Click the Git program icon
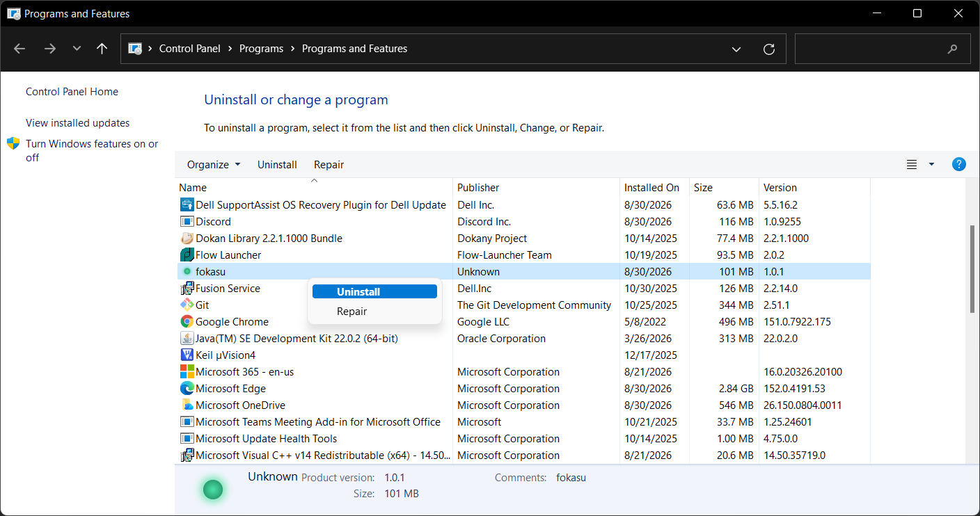 pyautogui.click(x=187, y=305)
